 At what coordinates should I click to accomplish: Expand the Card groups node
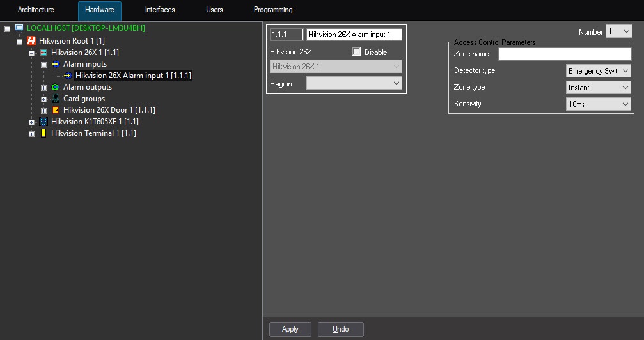43,99
